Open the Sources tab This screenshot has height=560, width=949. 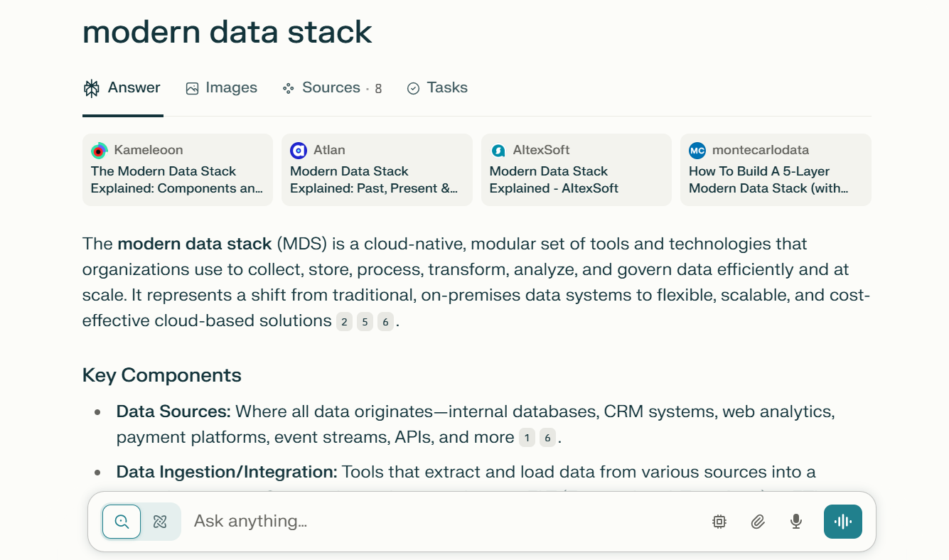point(331,88)
